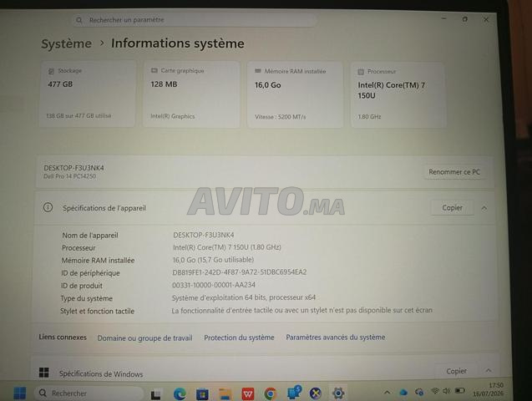Open the Mémoire RAM installée card

coord(295,94)
